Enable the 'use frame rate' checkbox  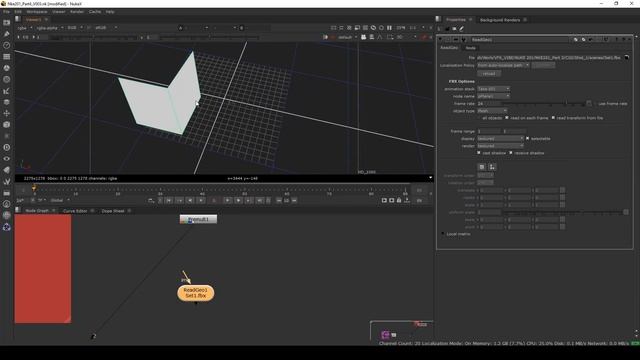pyautogui.click(x=595, y=104)
